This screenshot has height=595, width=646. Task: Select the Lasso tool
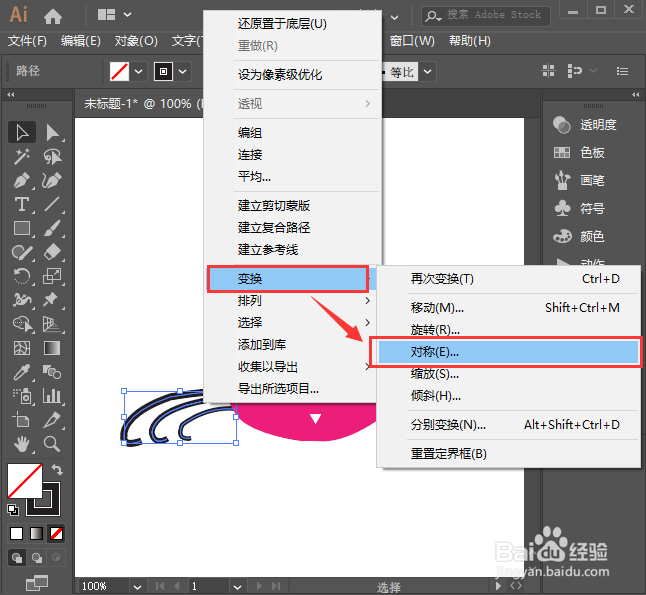[x=52, y=157]
